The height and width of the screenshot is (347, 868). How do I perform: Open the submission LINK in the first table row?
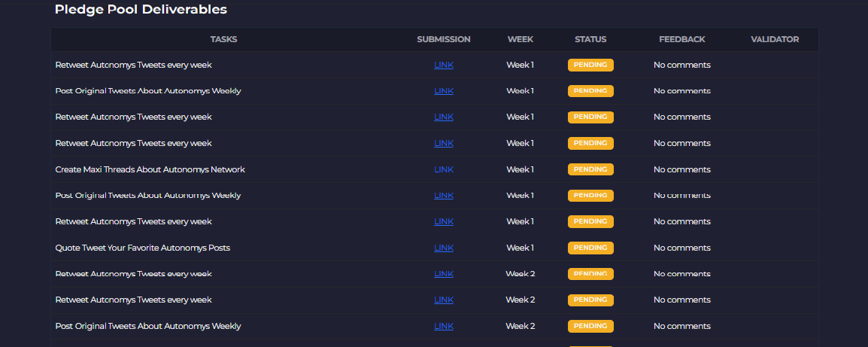[x=444, y=65]
